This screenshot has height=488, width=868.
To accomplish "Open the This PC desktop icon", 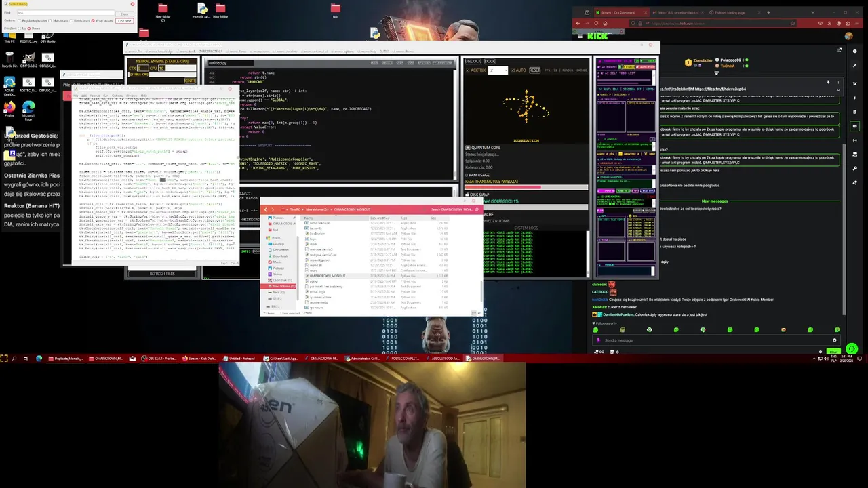I will click(x=9, y=37).
